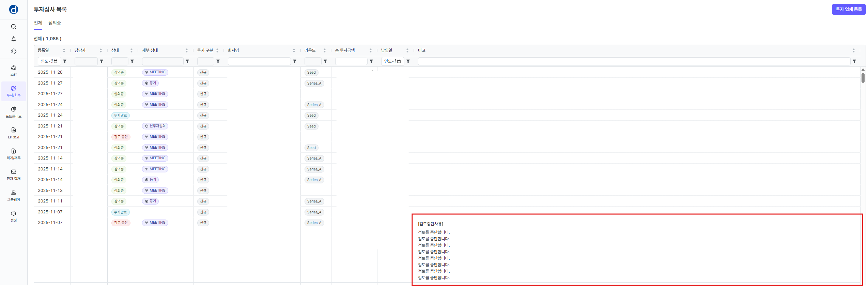868x286 pixels.
Task: Select the 전체 tab
Action: pyautogui.click(x=38, y=23)
